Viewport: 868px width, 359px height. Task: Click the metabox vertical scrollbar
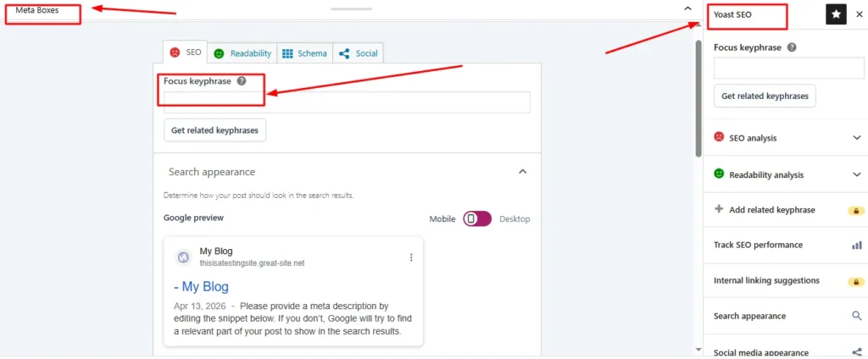[x=698, y=98]
